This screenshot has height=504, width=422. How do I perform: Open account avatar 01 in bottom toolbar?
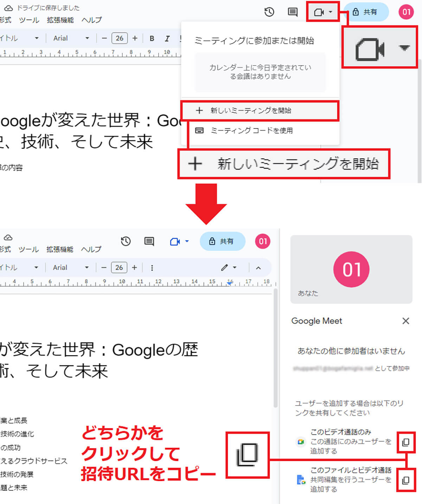click(x=263, y=241)
